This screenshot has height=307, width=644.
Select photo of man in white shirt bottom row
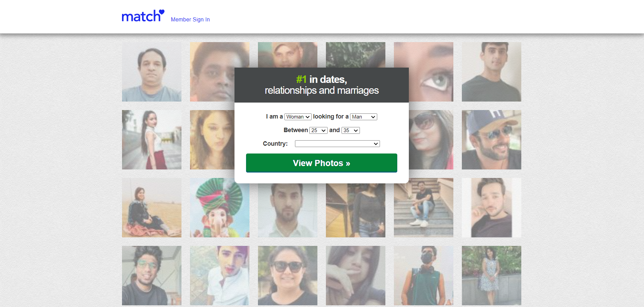coord(220,275)
